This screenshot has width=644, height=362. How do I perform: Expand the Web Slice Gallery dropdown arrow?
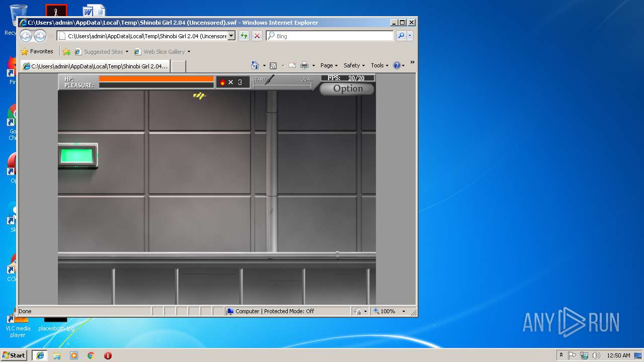[189, 52]
